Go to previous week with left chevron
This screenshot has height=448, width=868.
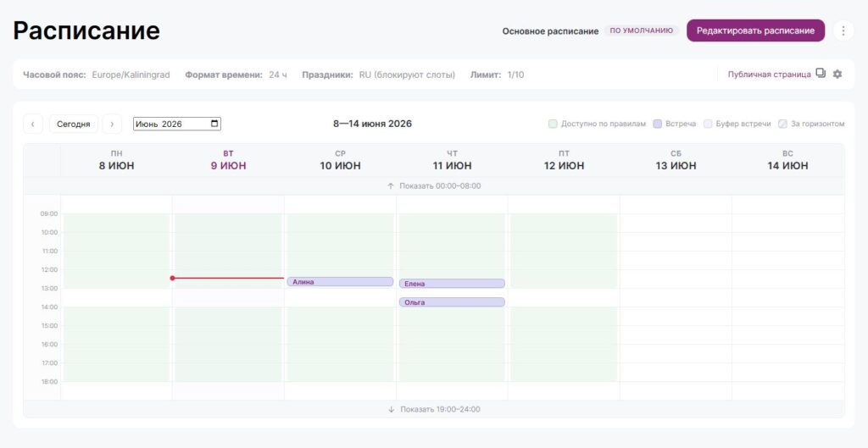pyautogui.click(x=33, y=124)
